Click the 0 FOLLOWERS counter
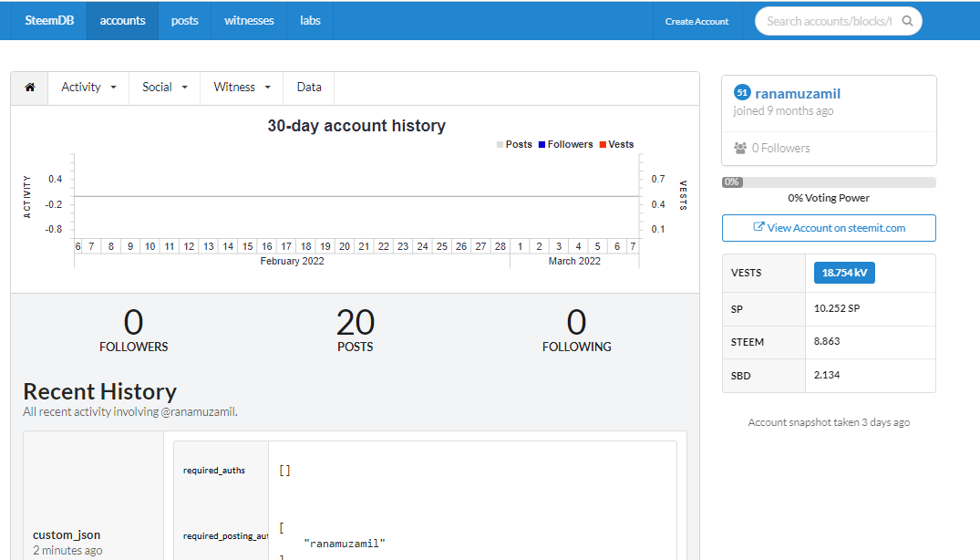The height and width of the screenshot is (560, 980). coord(134,330)
